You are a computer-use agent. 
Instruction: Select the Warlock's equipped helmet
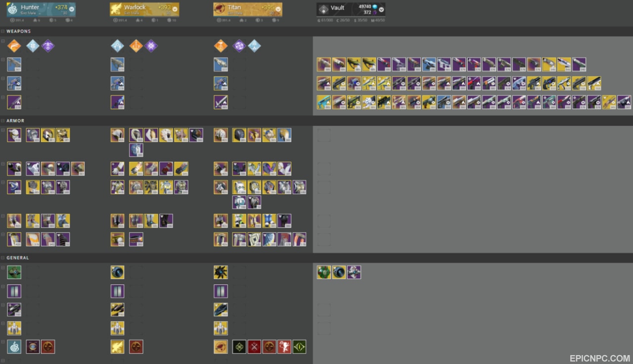[117, 135]
